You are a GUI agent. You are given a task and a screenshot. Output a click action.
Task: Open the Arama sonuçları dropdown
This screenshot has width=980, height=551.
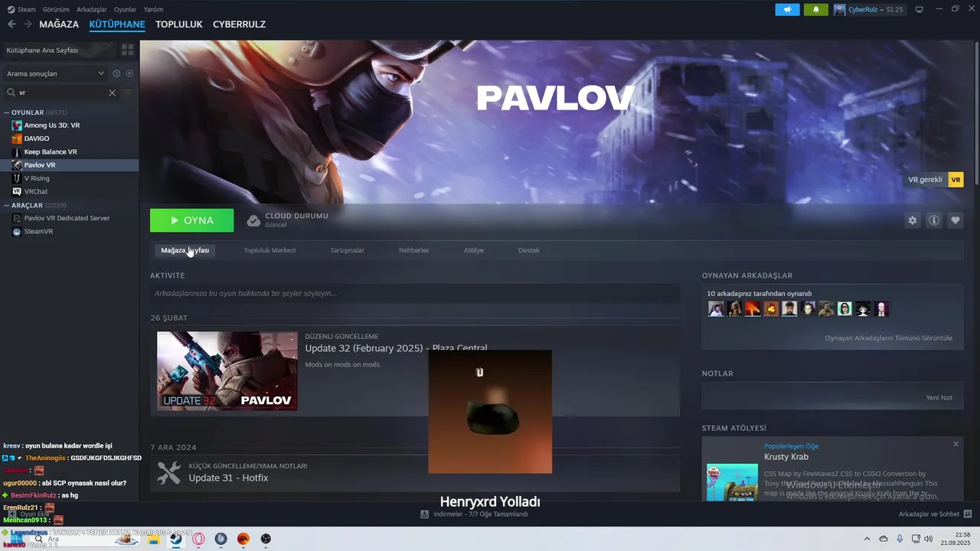point(55,73)
